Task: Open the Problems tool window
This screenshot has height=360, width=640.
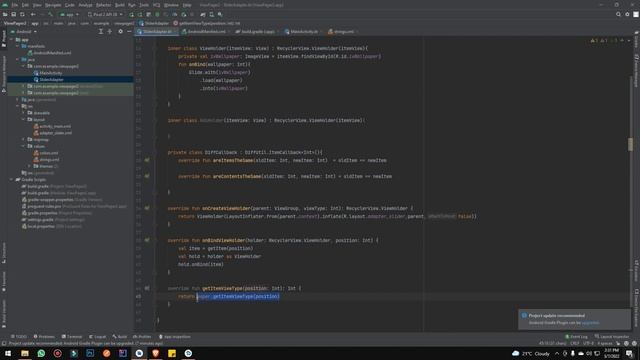Action: (44, 337)
